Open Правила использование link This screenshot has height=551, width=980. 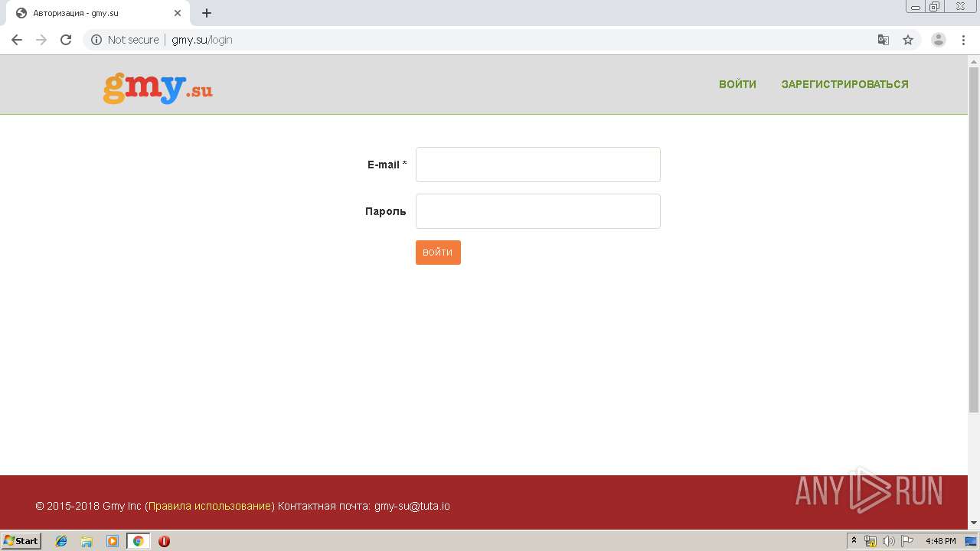210,506
